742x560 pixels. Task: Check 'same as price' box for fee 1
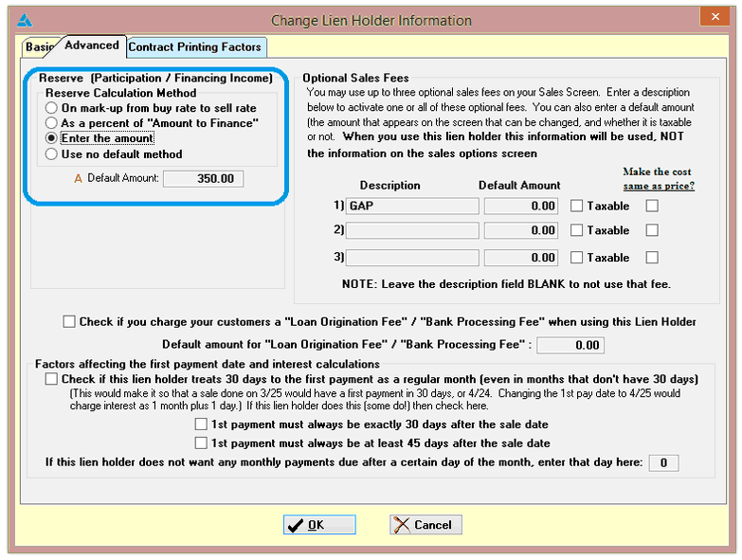[652, 206]
